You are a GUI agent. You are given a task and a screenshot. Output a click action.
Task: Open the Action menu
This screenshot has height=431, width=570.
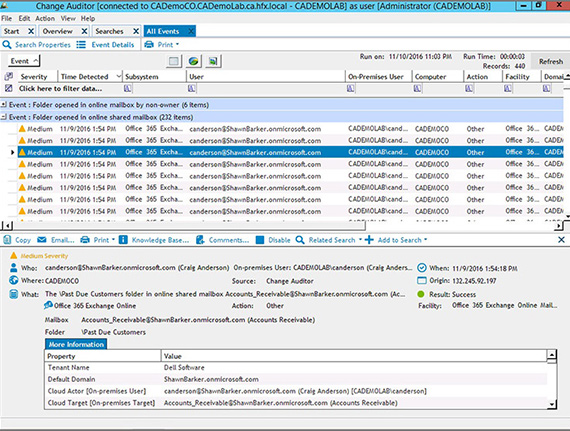[45, 18]
